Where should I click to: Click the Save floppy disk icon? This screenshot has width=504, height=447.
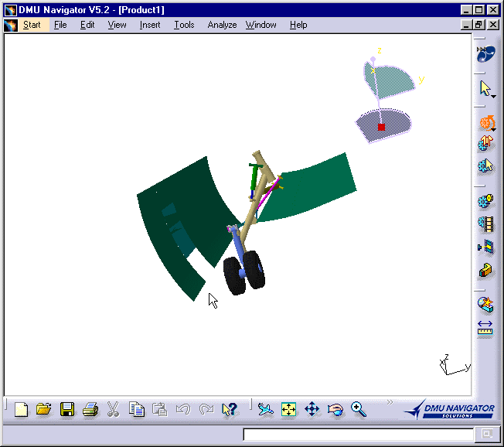point(67,409)
